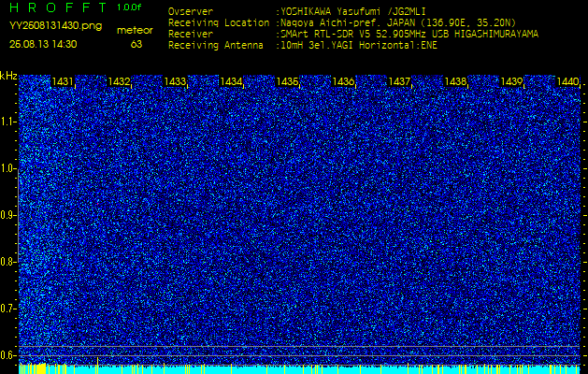588x374 pixels.
Task: Click the 1432 time marker
Action: point(119,81)
